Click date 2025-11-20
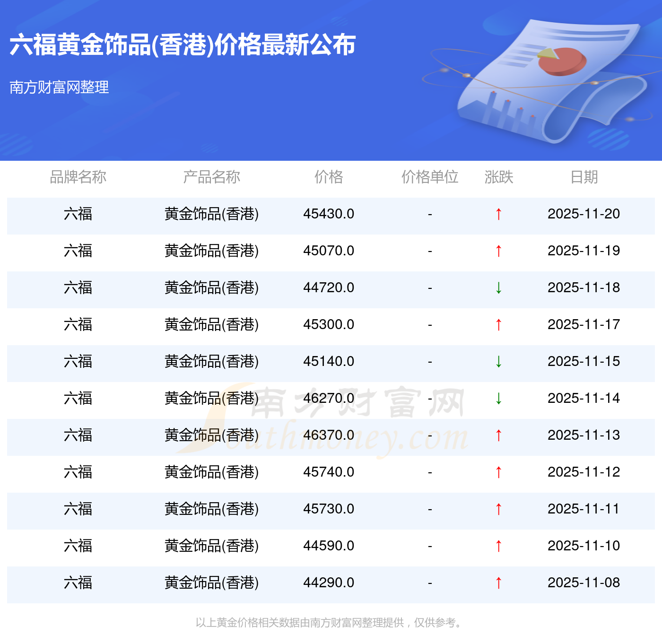The image size is (662, 644). tap(584, 214)
